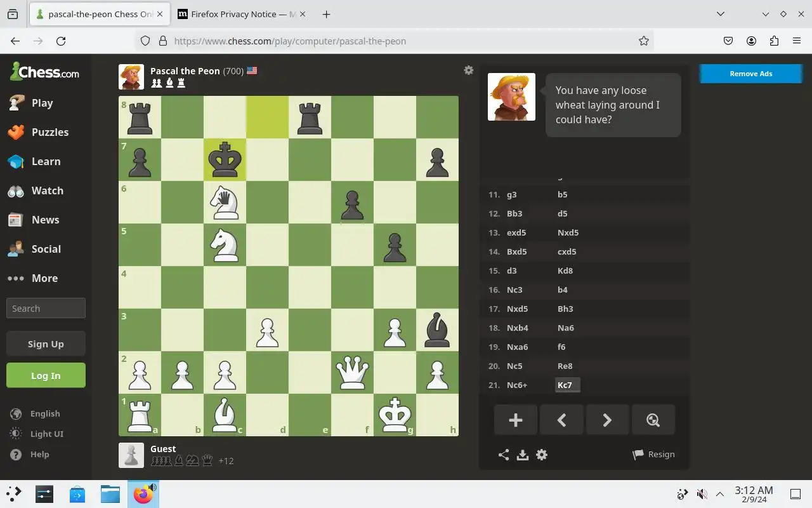812x508 pixels.
Task: Select move 13 exd5 in move list
Action: pyautogui.click(x=517, y=232)
